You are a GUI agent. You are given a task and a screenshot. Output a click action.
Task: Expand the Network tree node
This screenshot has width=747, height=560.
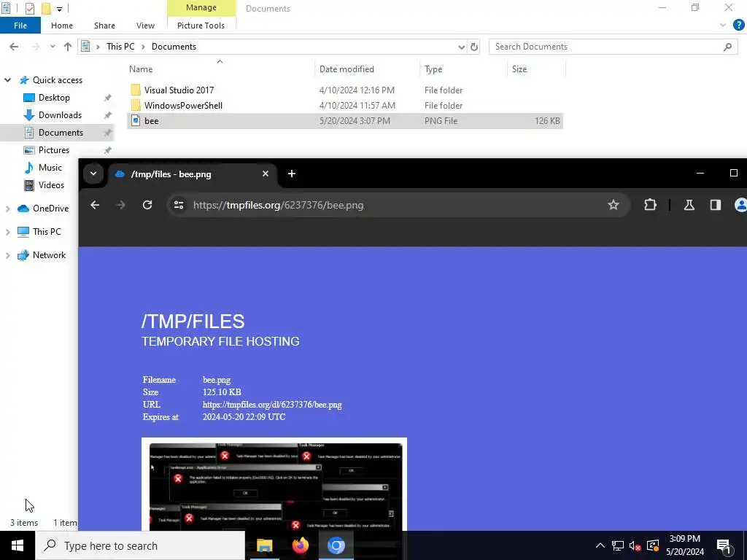(x=7, y=255)
